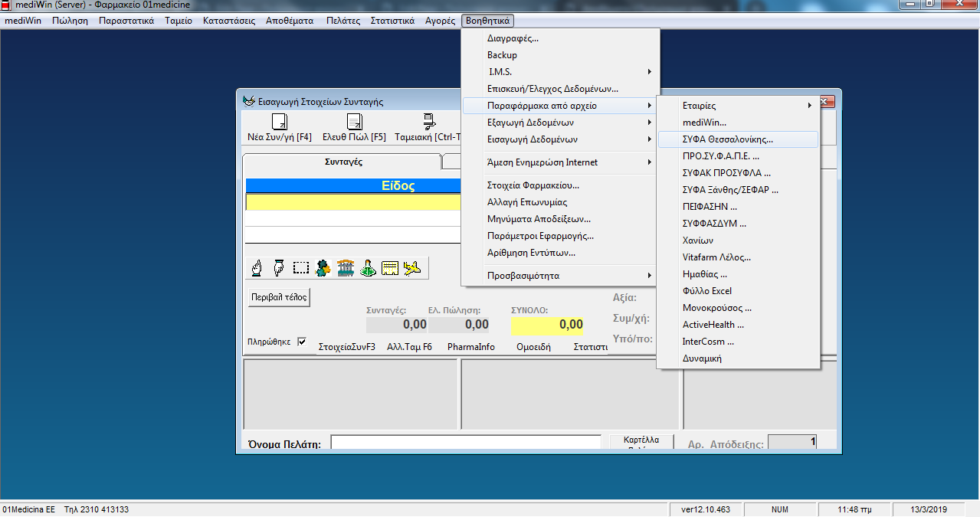Click the yellow airplane icon

tap(412, 268)
